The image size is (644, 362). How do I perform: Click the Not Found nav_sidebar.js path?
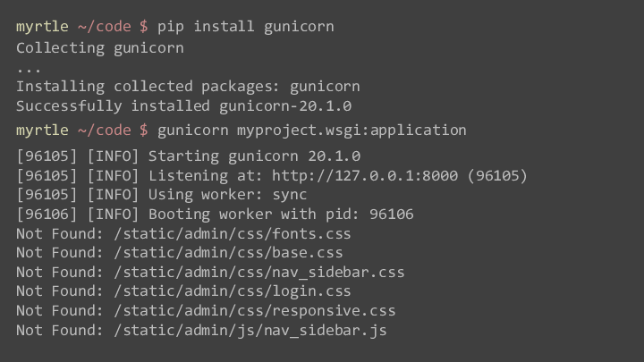click(250, 331)
